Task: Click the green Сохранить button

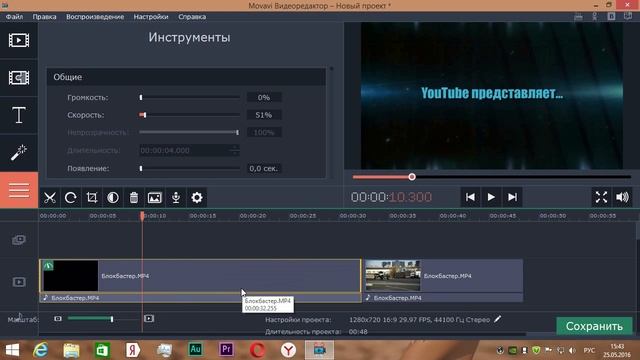Action: point(594,326)
